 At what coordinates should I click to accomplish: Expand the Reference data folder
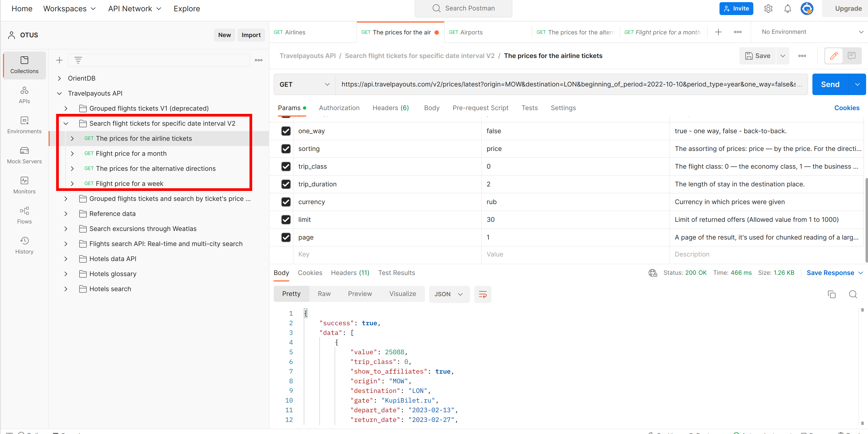(66, 214)
